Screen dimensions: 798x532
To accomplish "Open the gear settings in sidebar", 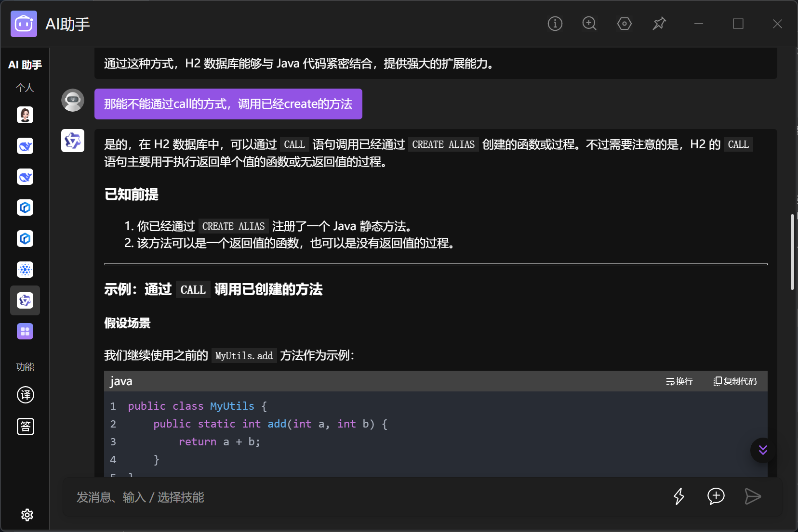I will pyautogui.click(x=27, y=515).
